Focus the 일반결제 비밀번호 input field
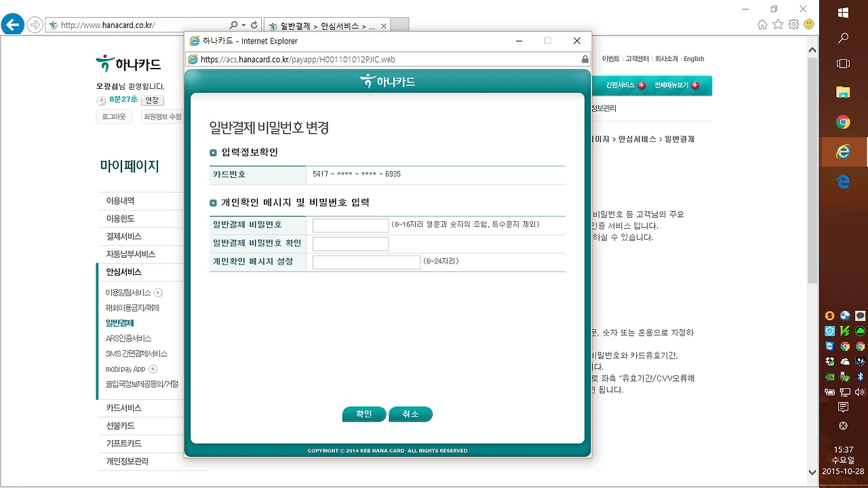The image size is (868, 488). pos(351,225)
